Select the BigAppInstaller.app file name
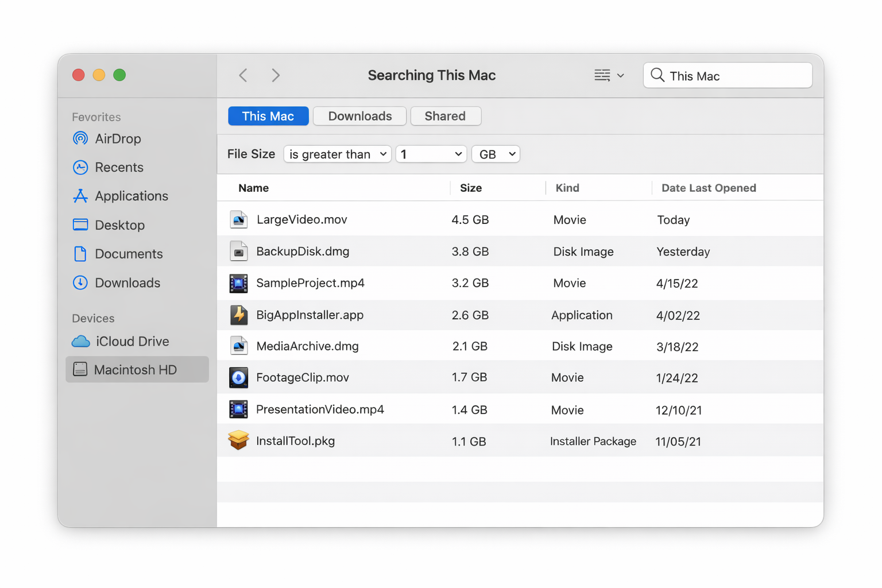The width and height of the screenshot is (882, 588). coord(310,315)
